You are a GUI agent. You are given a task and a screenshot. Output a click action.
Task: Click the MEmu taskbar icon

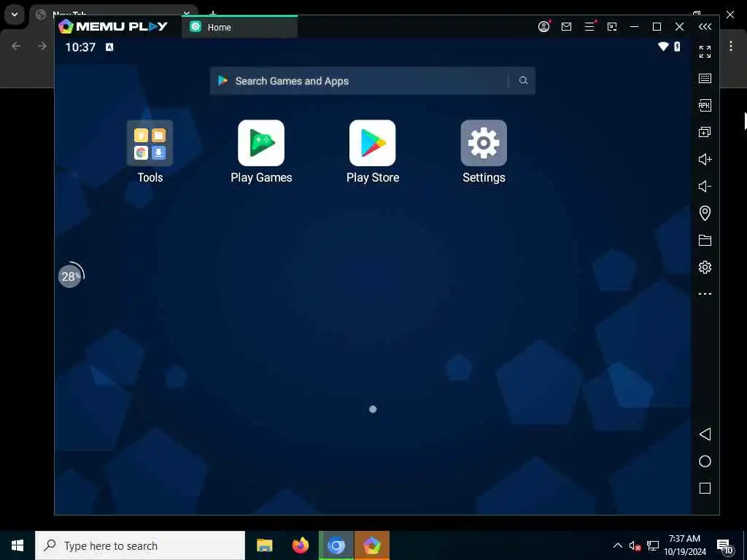click(371, 545)
